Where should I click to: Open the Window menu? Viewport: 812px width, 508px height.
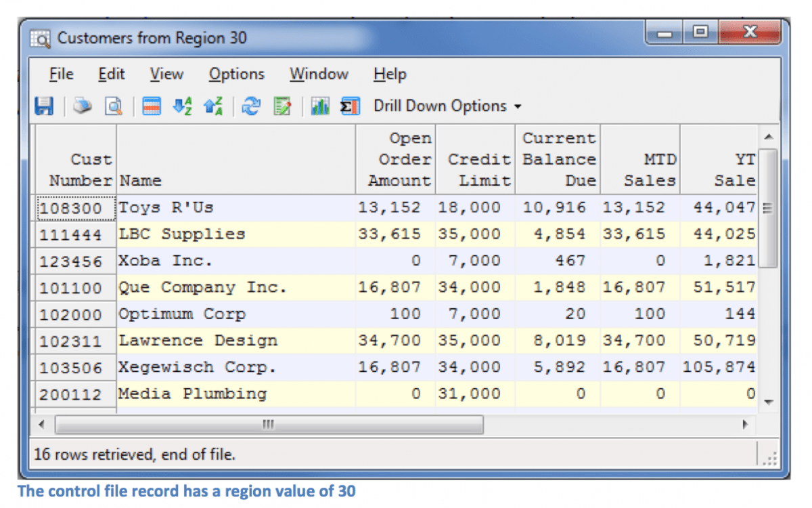click(x=319, y=74)
